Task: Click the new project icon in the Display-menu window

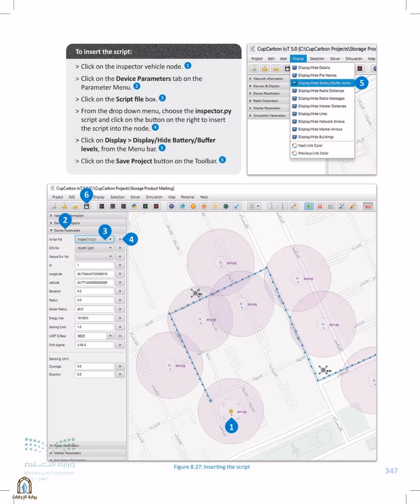Action: point(254,68)
